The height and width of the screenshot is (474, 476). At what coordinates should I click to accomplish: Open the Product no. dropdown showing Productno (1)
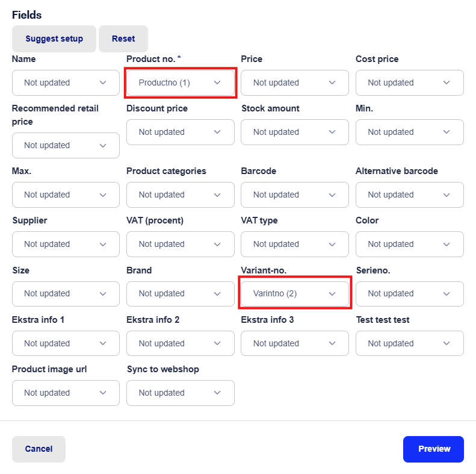[x=181, y=83]
